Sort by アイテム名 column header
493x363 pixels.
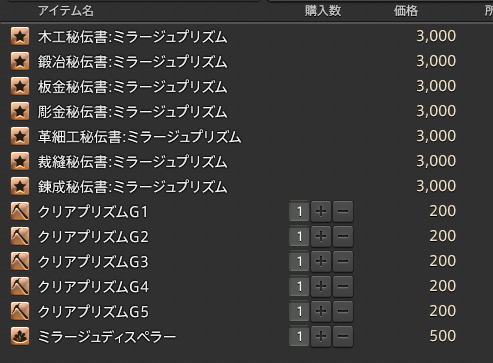66,11
